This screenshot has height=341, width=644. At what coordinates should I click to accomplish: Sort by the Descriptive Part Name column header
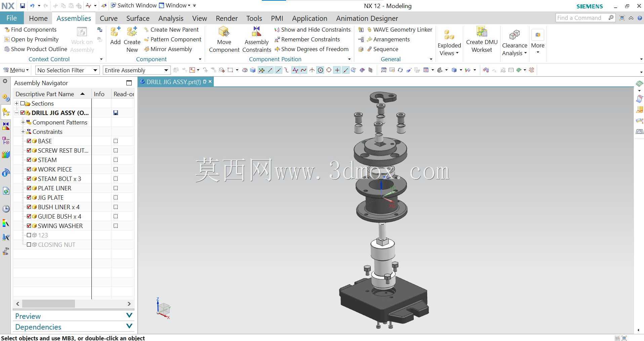coord(52,94)
